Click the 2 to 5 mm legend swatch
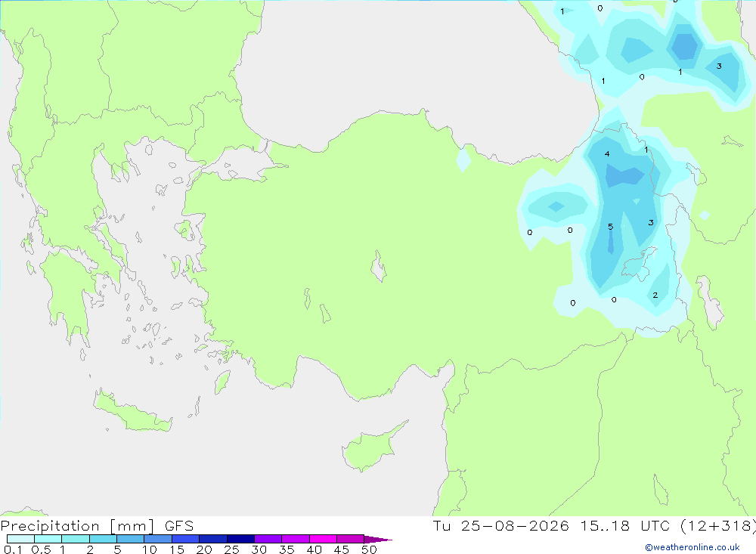This screenshot has width=756, height=554. pos(103,539)
